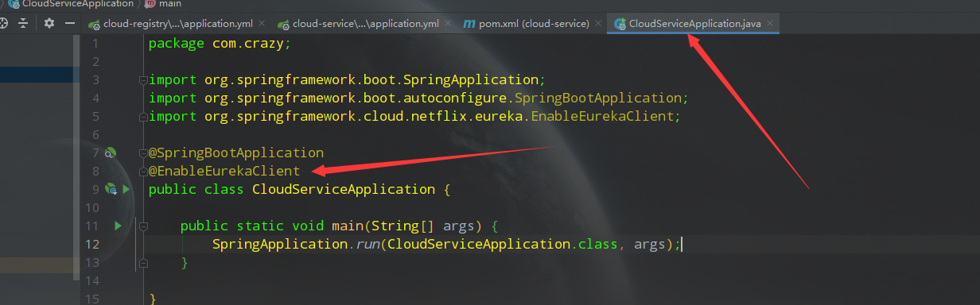The height and width of the screenshot is (305, 980).
Task: Click the SpringApplication import on line 3
Action: 347,79
